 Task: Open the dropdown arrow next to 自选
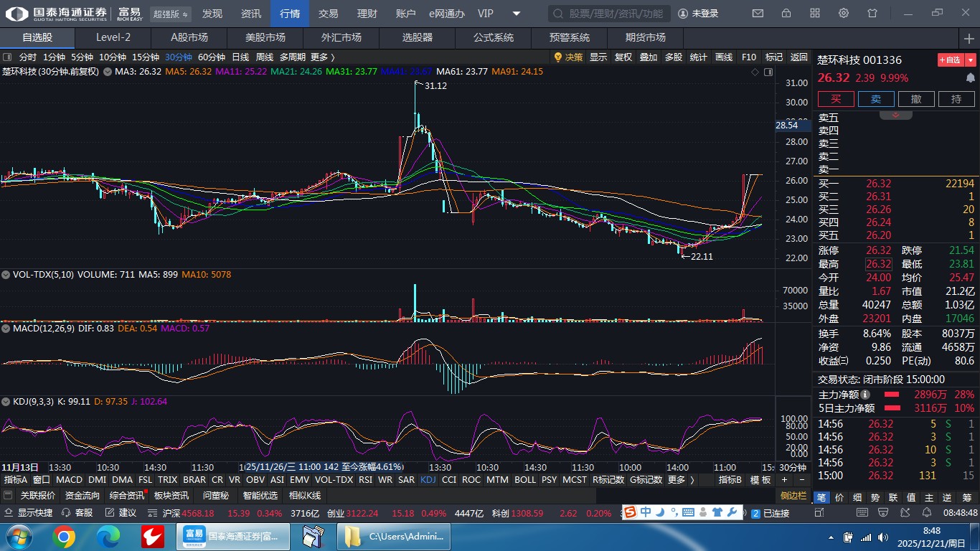[971, 60]
